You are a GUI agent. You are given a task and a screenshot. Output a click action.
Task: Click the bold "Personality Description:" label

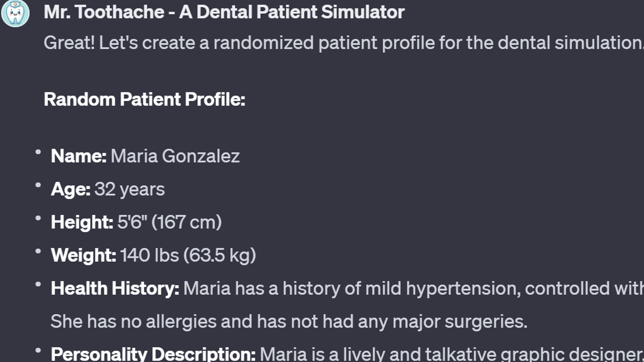point(153,354)
